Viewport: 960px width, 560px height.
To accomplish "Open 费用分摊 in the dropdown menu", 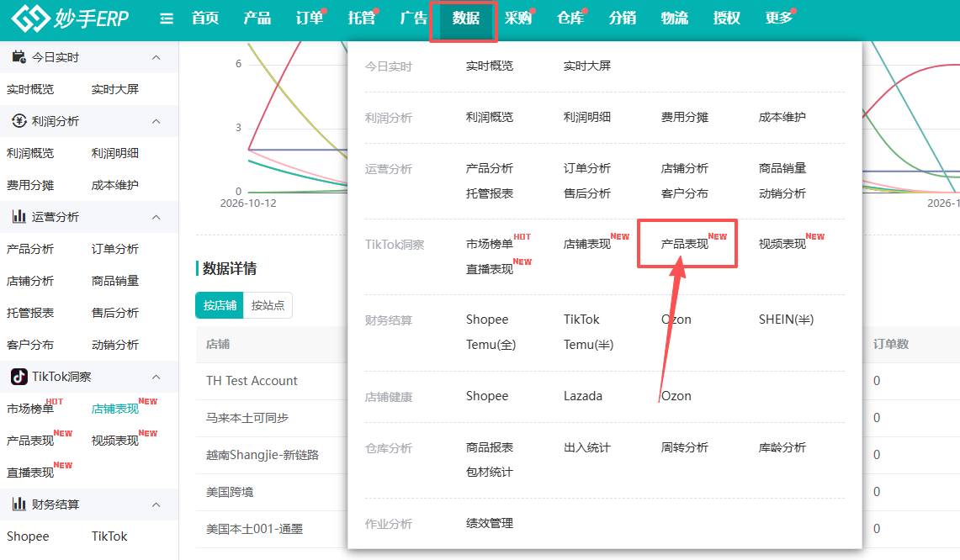I will click(x=685, y=118).
